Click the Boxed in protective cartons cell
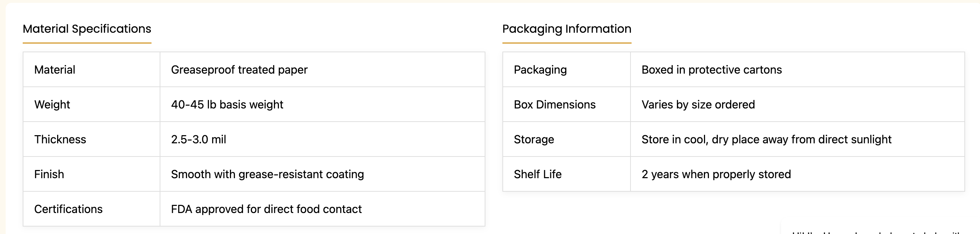The width and height of the screenshot is (980, 234). coord(711,70)
